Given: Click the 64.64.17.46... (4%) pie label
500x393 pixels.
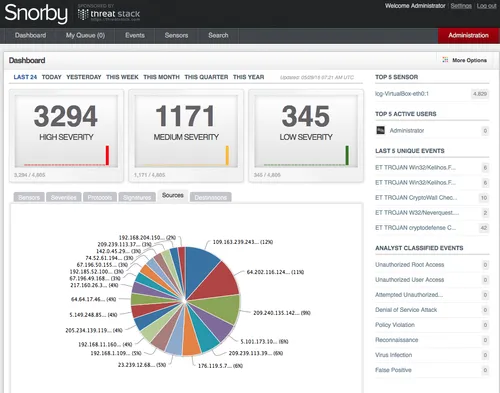Looking at the screenshot, I should pos(94,299).
